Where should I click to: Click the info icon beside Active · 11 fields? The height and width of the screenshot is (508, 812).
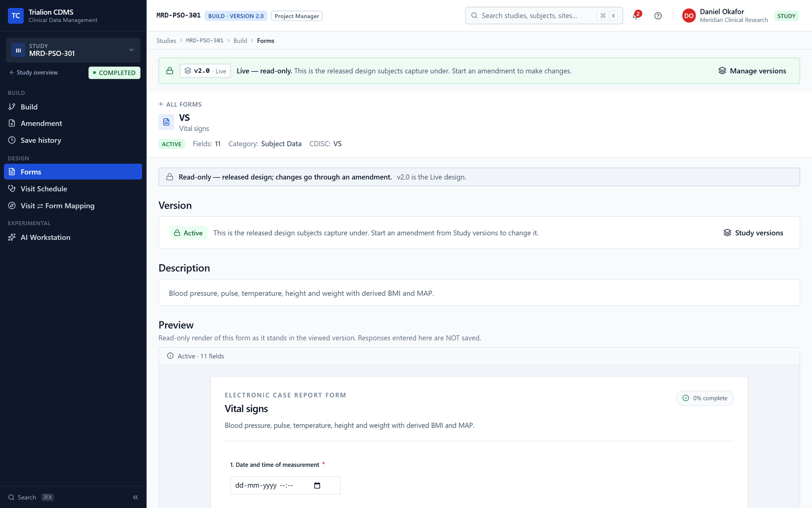coord(170,356)
